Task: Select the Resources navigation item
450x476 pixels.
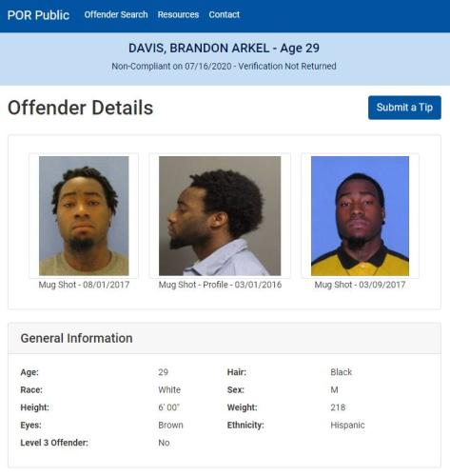Action: click(x=178, y=14)
